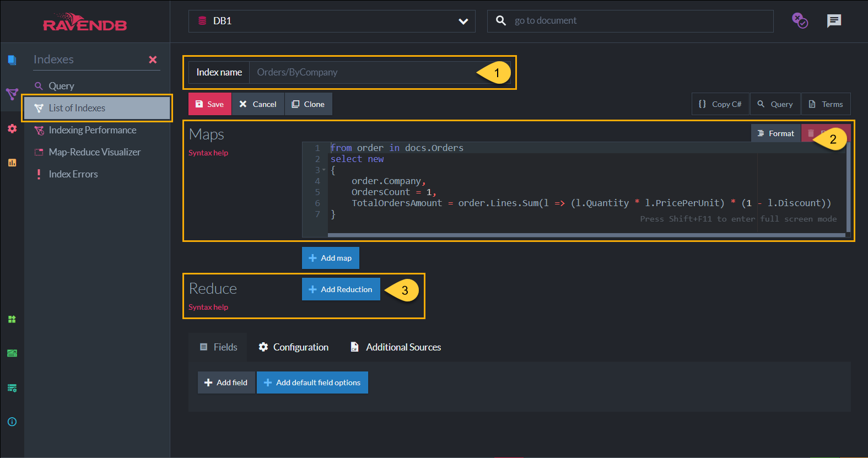The width and height of the screenshot is (868, 458).
Task: Open Syntax help under Maps
Action: point(208,153)
